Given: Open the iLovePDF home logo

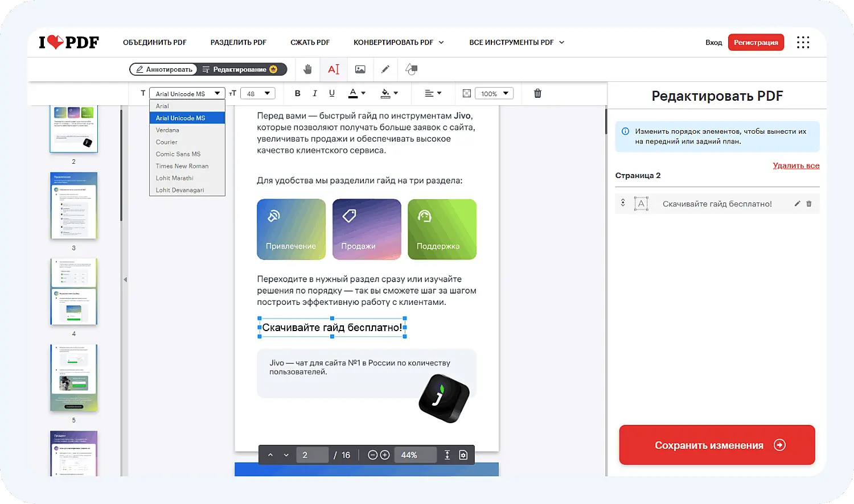Looking at the screenshot, I should [x=69, y=42].
